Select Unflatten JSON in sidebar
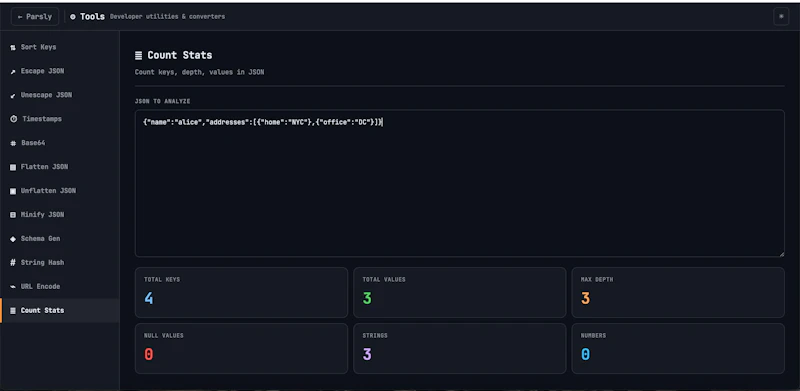800x391 pixels. pos(60,191)
